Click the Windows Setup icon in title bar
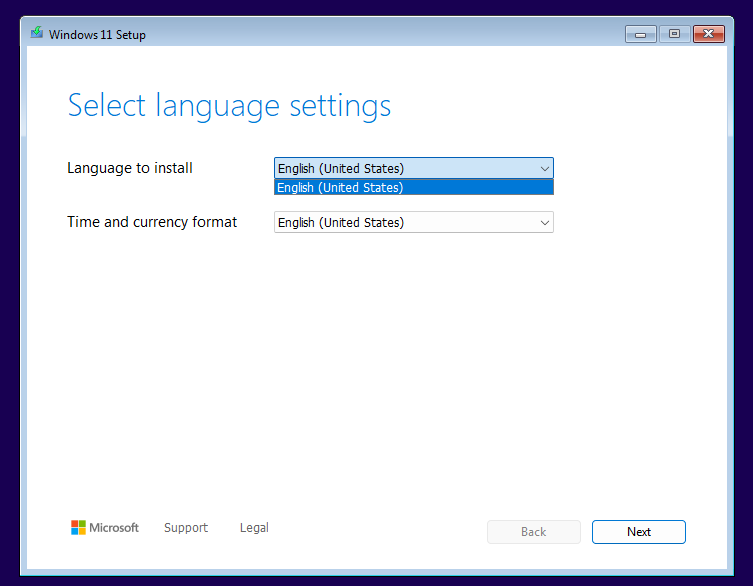Viewport: 753px width, 586px height. pyautogui.click(x=37, y=33)
